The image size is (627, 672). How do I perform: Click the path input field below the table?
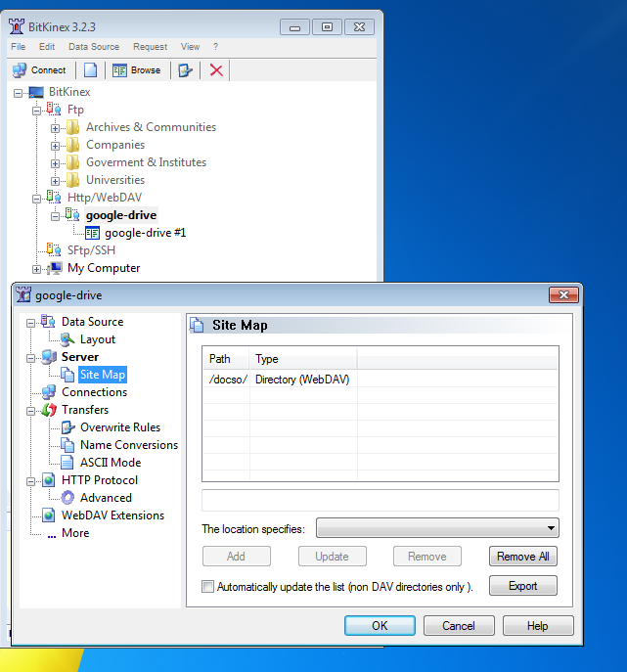(x=381, y=500)
